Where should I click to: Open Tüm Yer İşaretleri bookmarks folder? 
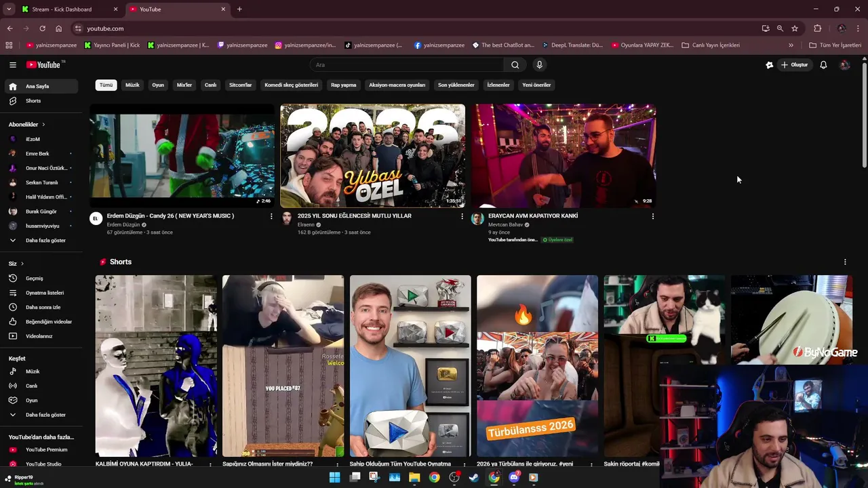click(x=835, y=45)
